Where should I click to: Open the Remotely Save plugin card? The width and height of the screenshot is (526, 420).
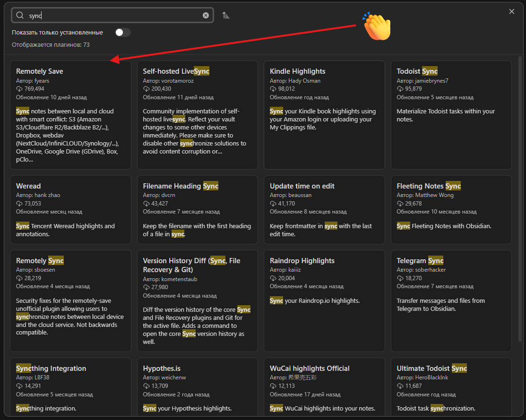click(x=70, y=115)
